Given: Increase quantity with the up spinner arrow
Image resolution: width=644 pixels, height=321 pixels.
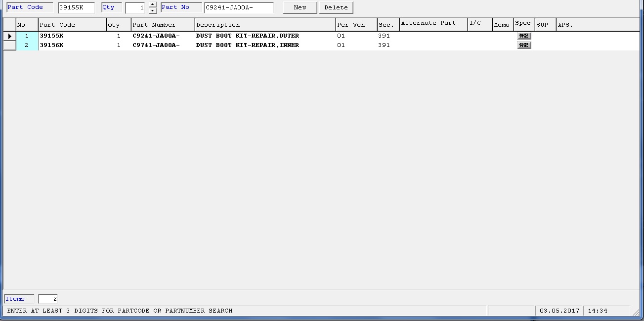Looking at the screenshot, I should click(x=153, y=5).
